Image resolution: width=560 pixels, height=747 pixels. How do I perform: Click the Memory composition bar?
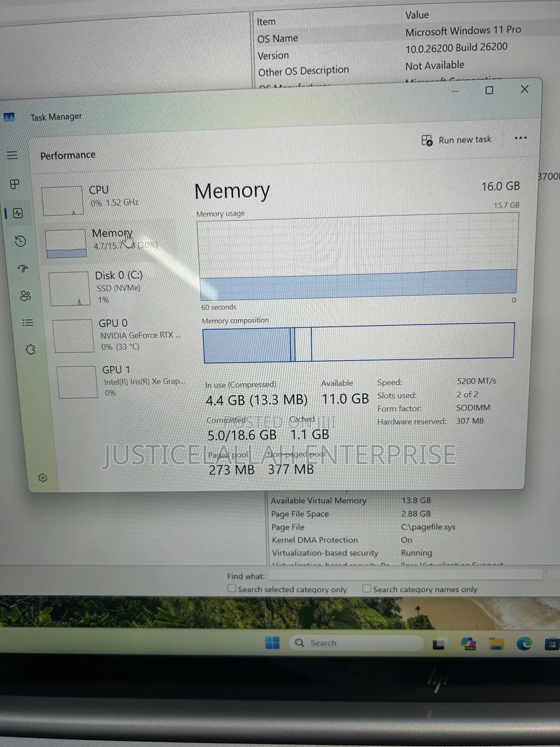tap(358, 342)
